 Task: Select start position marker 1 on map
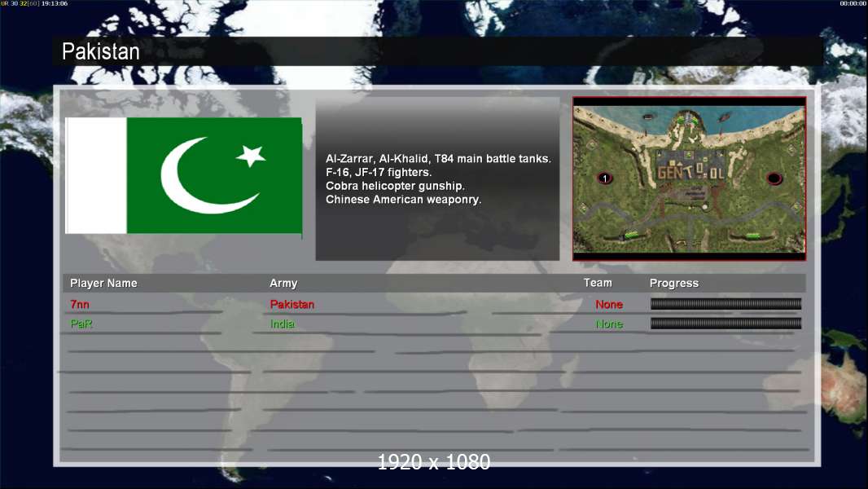click(x=605, y=178)
